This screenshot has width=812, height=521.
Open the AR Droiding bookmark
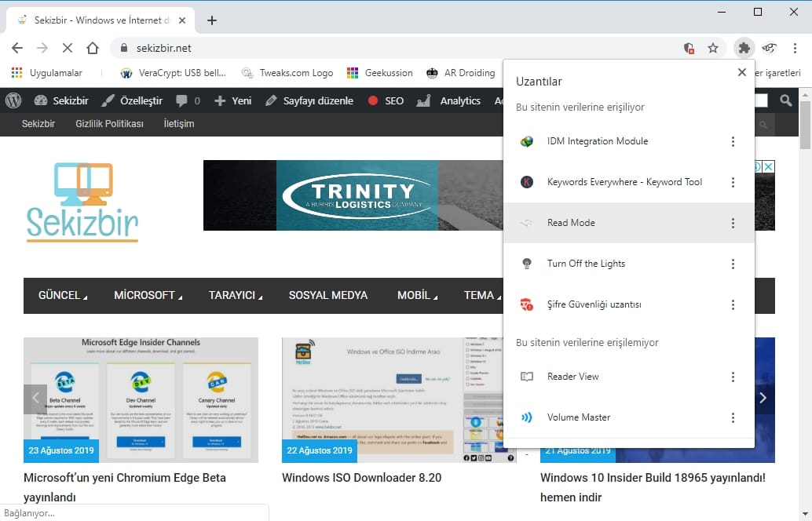[x=461, y=73]
